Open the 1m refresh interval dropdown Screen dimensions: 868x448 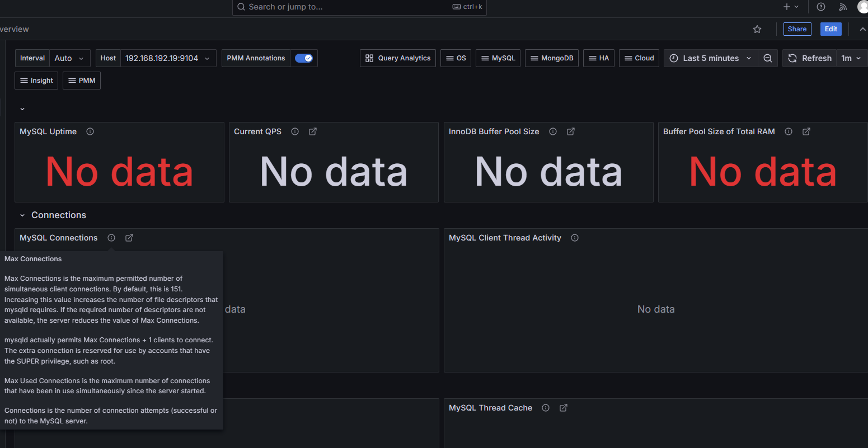[851, 58]
